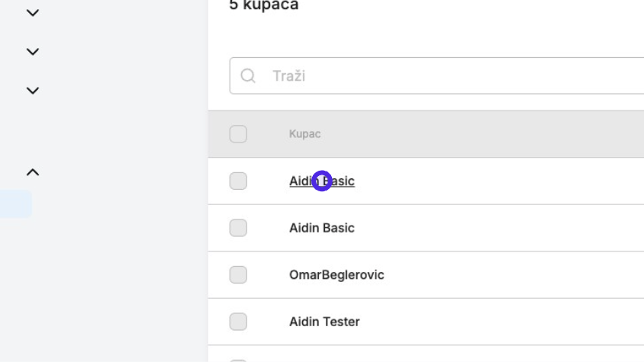Screen dimensions: 644x362
Task: Click empty area of the OmarBeglerovic table row
Action: coord(514,274)
